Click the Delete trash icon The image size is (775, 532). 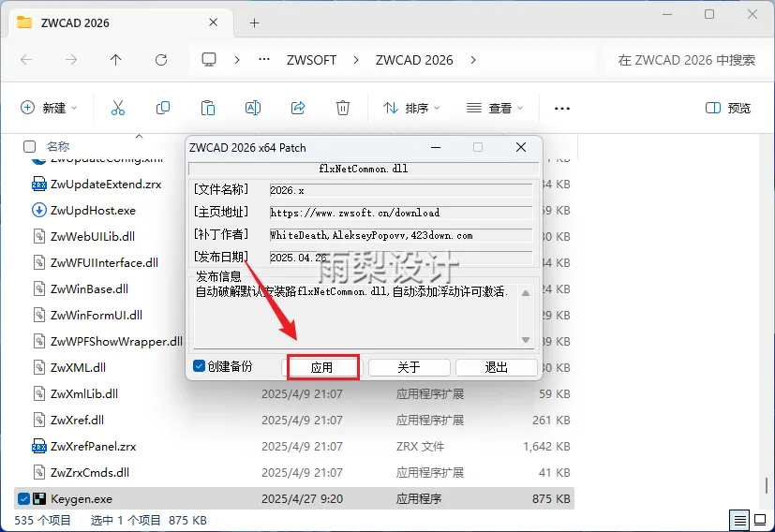point(343,108)
